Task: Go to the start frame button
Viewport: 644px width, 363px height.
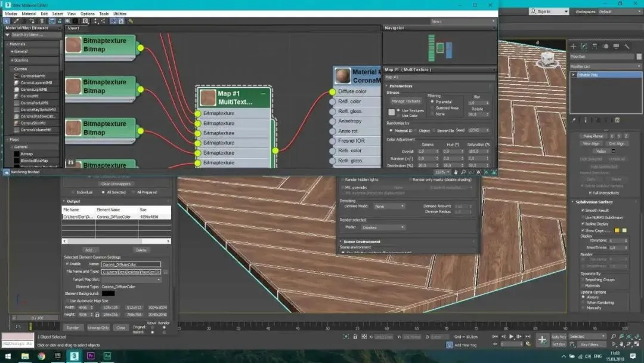Action: [495, 337]
